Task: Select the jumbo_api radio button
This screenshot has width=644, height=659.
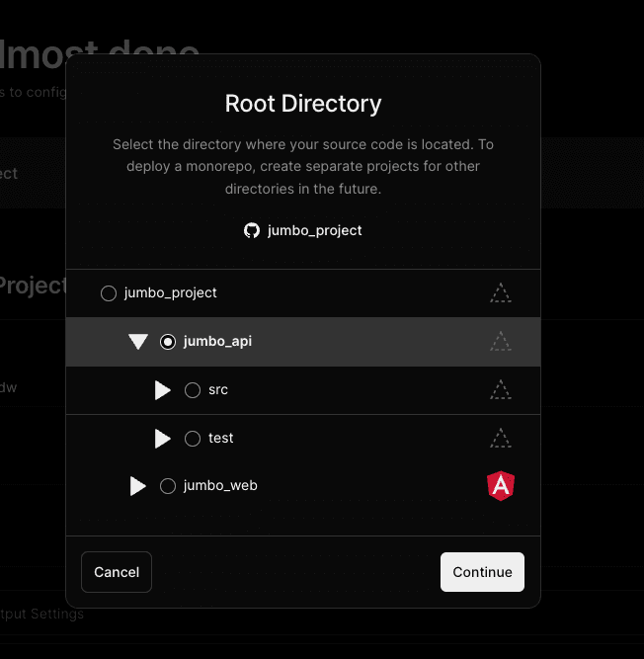Action: [168, 342]
